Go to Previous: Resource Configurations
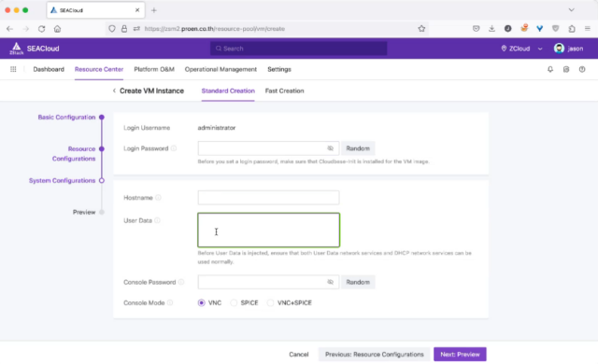The image size is (598, 364). click(374, 354)
